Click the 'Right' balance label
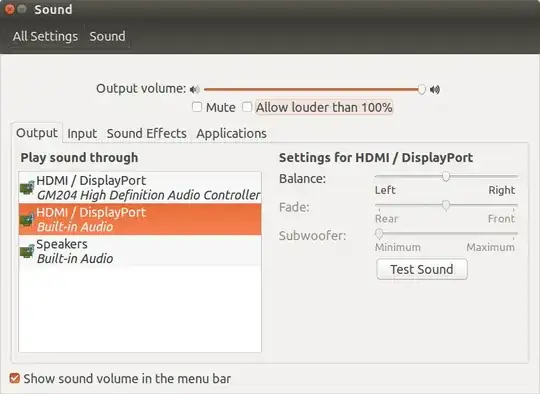This screenshot has height=394, width=540. (501, 190)
